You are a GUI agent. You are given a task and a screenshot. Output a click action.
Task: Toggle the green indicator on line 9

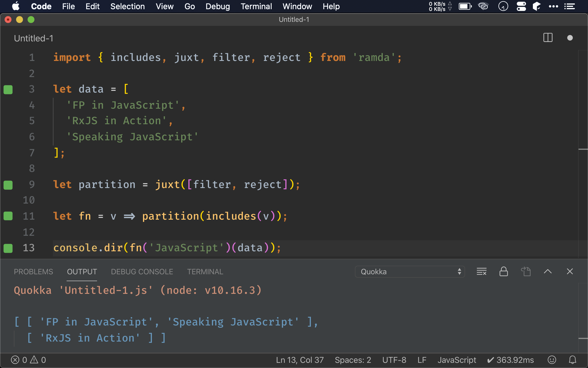(x=8, y=184)
